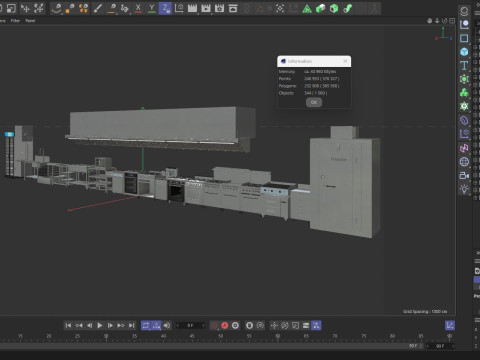Click the fields bracket icon in palette
Viewport: 480px width, 360px height.
464,134
